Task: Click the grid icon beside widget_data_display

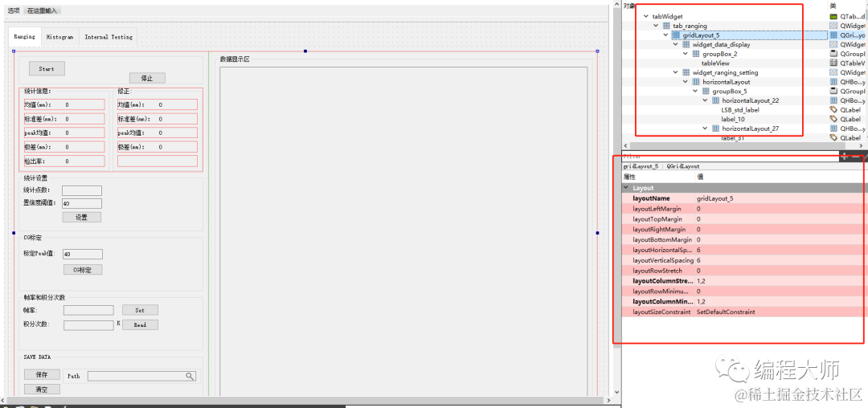Action: 686,45
